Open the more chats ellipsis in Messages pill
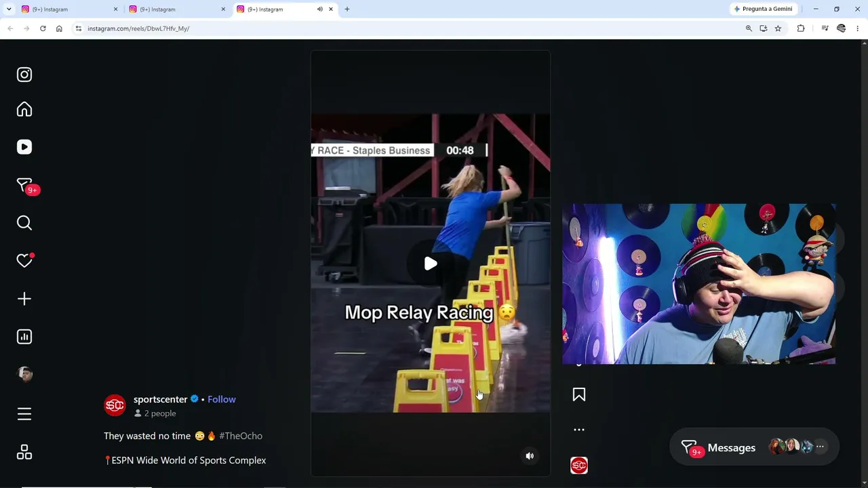This screenshot has height=488, width=868. (x=820, y=447)
